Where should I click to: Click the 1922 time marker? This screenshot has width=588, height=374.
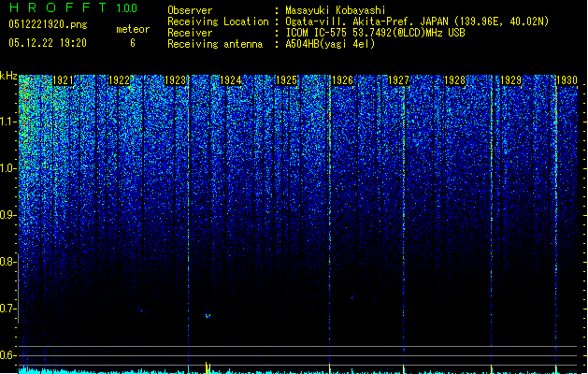[119, 80]
